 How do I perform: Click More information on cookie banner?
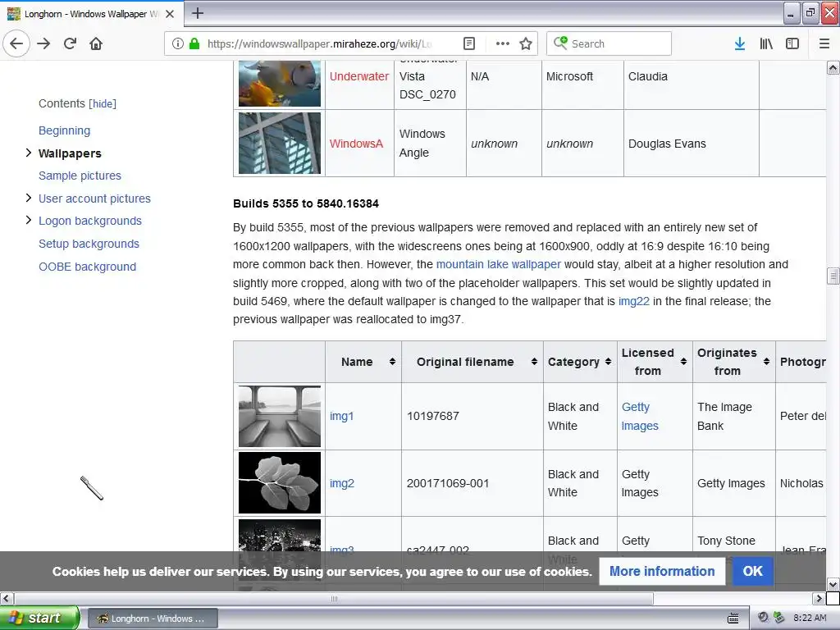point(662,571)
